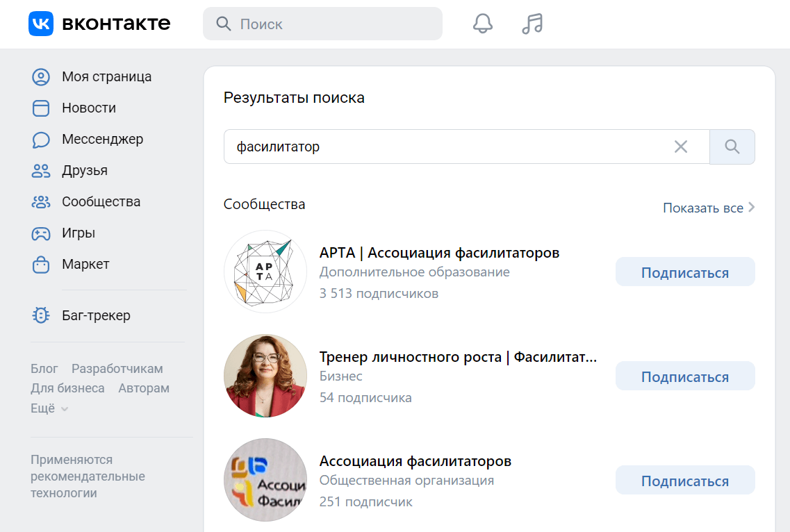Open Друзья in sidebar
Image resolution: width=790 pixels, height=532 pixels.
[85, 171]
